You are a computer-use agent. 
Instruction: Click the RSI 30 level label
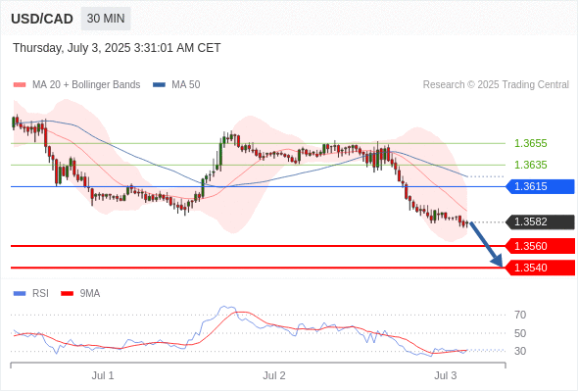tap(520, 351)
